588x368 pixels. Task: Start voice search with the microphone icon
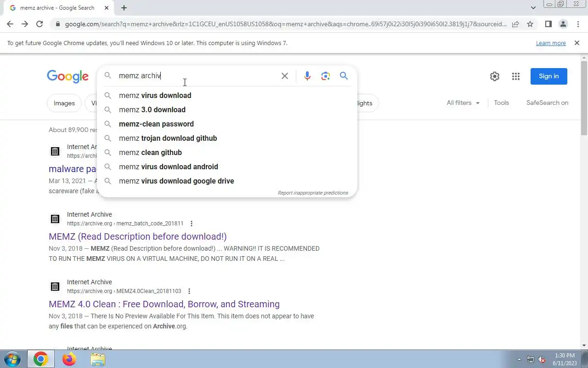(x=307, y=76)
